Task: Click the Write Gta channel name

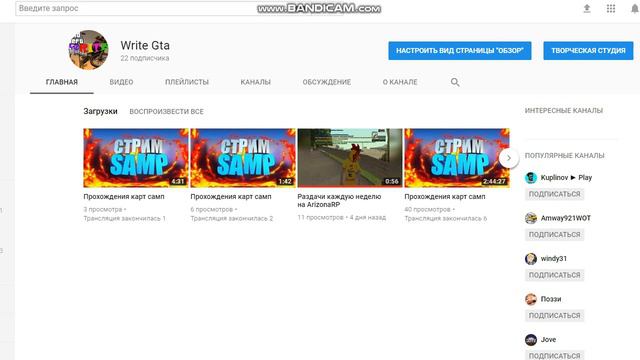Action: (x=145, y=45)
